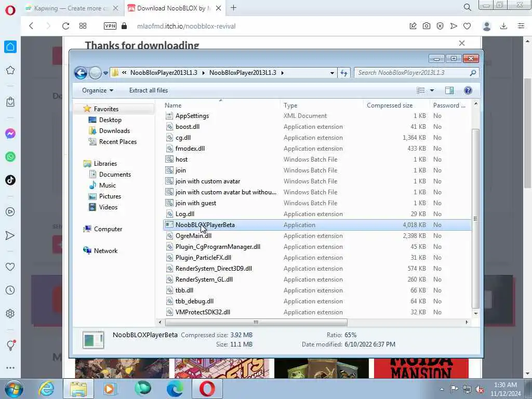Open Windows Media Player taskbar icon
Image resolution: width=532 pixels, height=399 pixels.
[x=110, y=389]
